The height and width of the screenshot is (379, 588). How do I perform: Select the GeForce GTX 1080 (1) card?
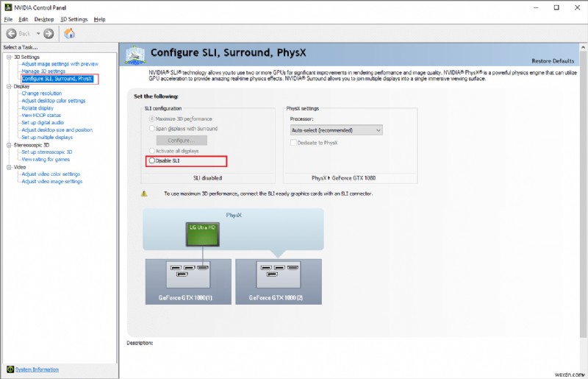tap(188, 282)
